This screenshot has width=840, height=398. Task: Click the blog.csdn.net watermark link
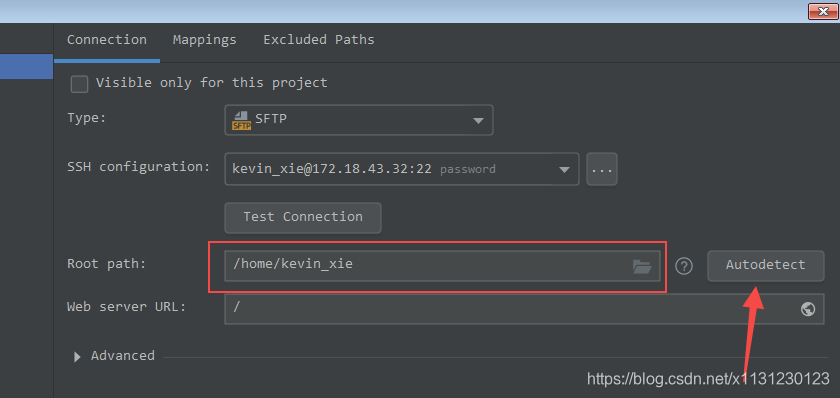tap(708, 379)
